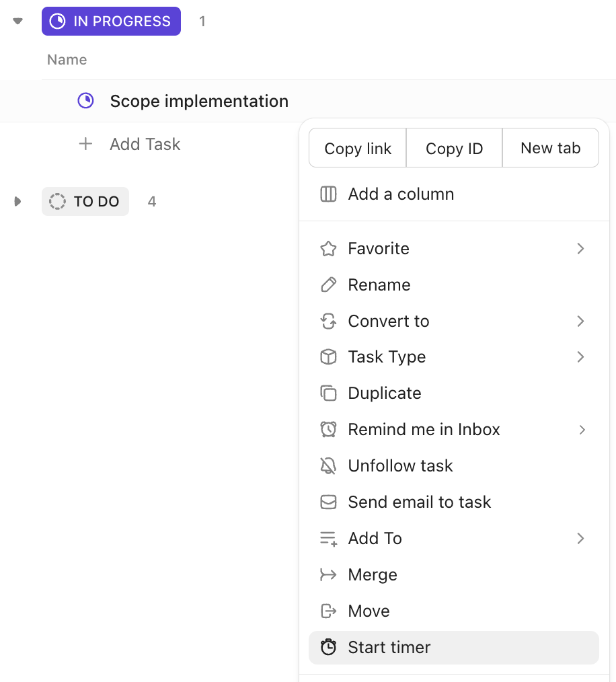
Task: Click the crossed bell Unfollow icon
Action: (328, 465)
